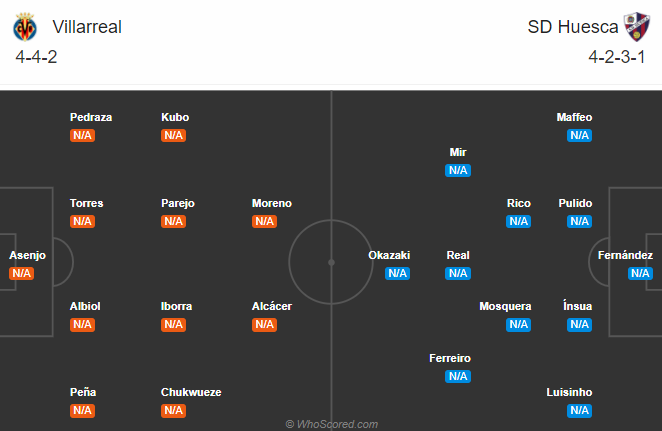Open the SD Huesca team name link
The image size is (662, 431).
(x=573, y=27)
